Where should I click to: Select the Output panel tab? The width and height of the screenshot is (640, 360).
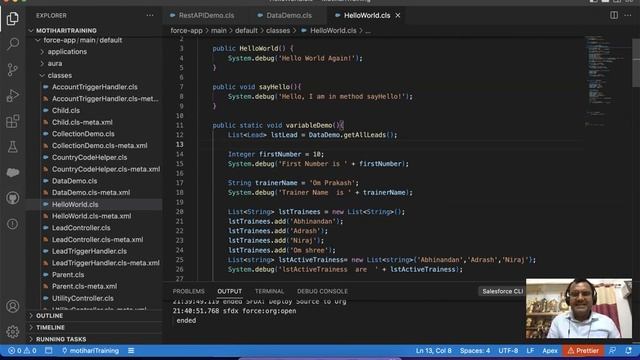pyautogui.click(x=229, y=291)
